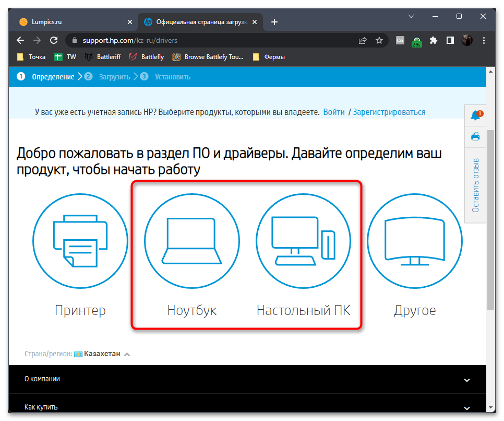Close the HP drivers tab
This screenshot has width=504, height=421.
coord(255,22)
